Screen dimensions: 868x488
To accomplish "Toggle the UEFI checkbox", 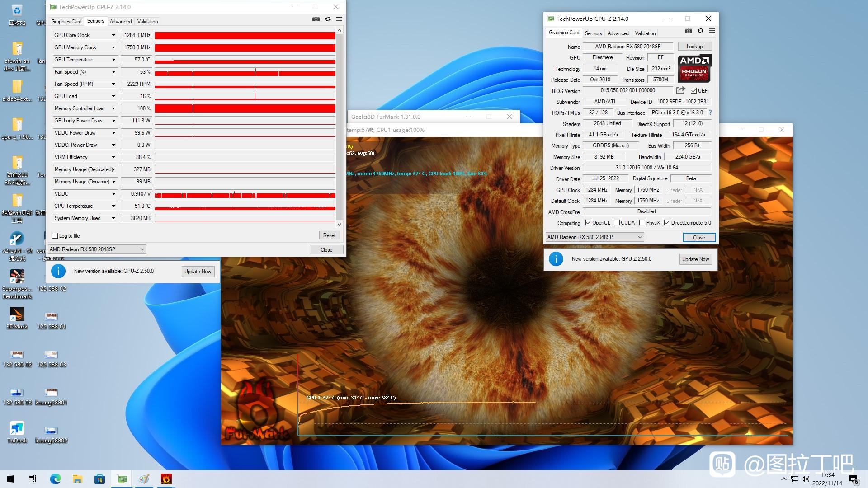I will pyautogui.click(x=693, y=91).
